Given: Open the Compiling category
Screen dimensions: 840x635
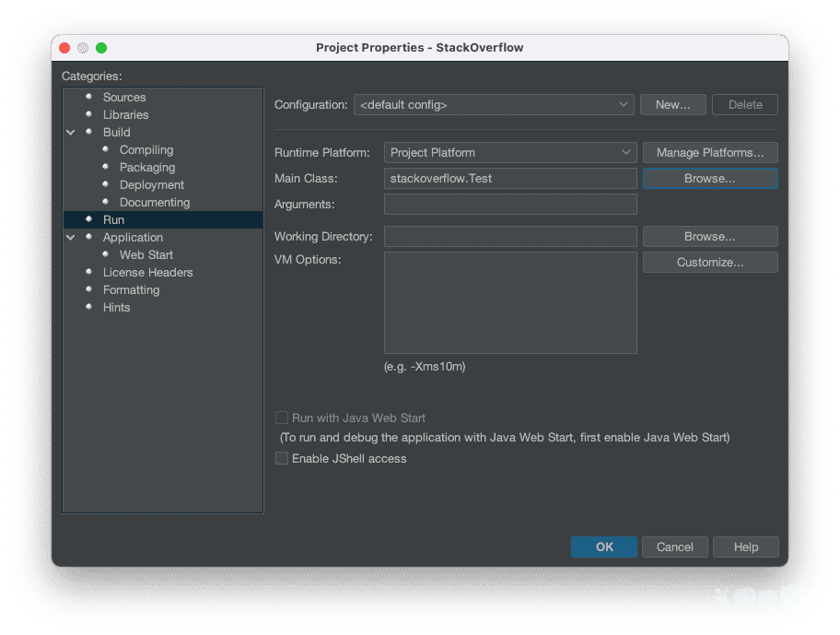Looking at the screenshot, I should pos(146,150).
